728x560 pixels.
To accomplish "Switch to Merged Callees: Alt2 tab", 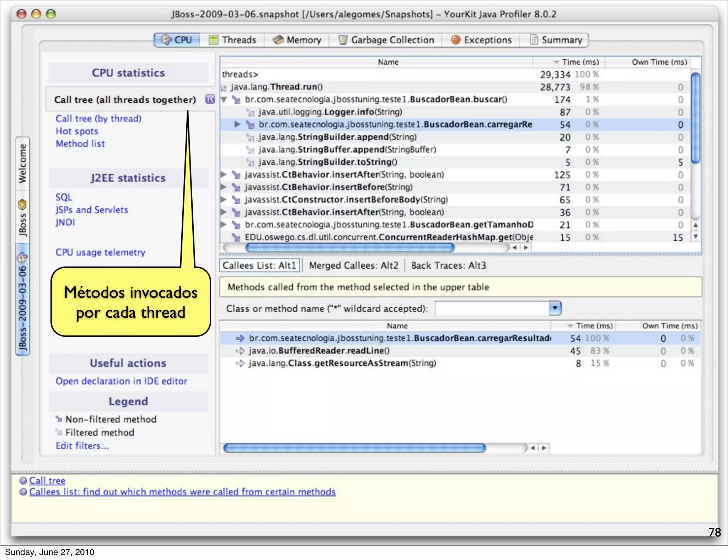I will (353, 265).
